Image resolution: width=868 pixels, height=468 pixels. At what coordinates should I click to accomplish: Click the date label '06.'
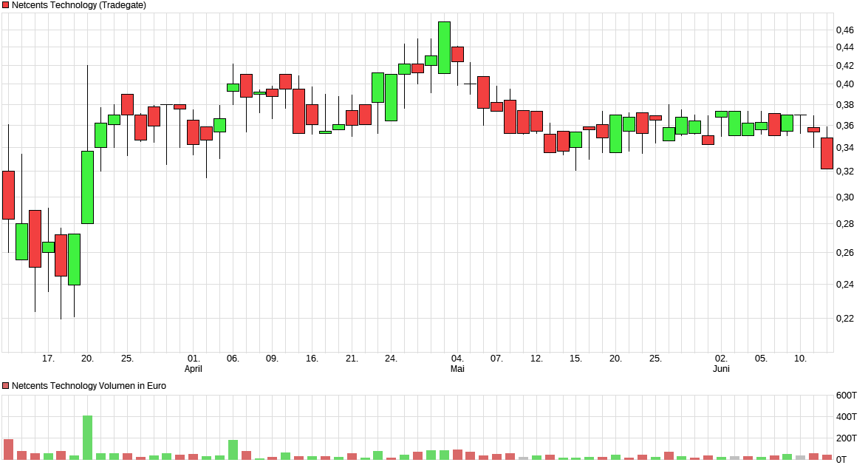[x=233, y=359]
